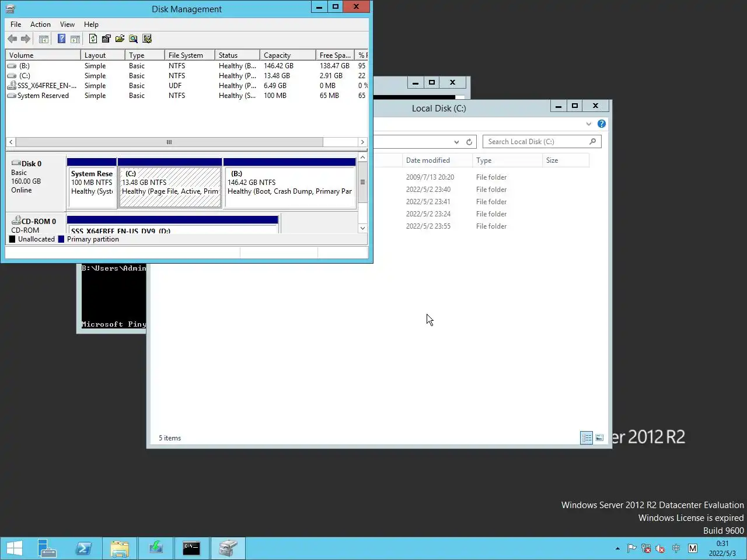
Task: Select the SSS_X64FREE_EN volume row
Action: [187, 86]
